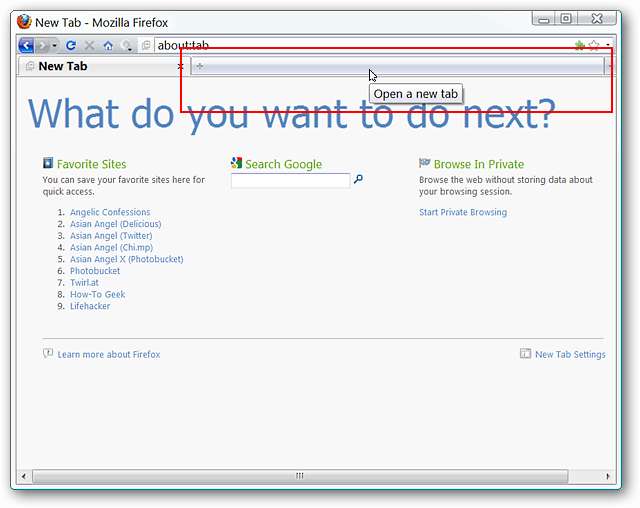Open a new tab with the plus button
This screenshot has height=508, width=640.
point(200,66)
